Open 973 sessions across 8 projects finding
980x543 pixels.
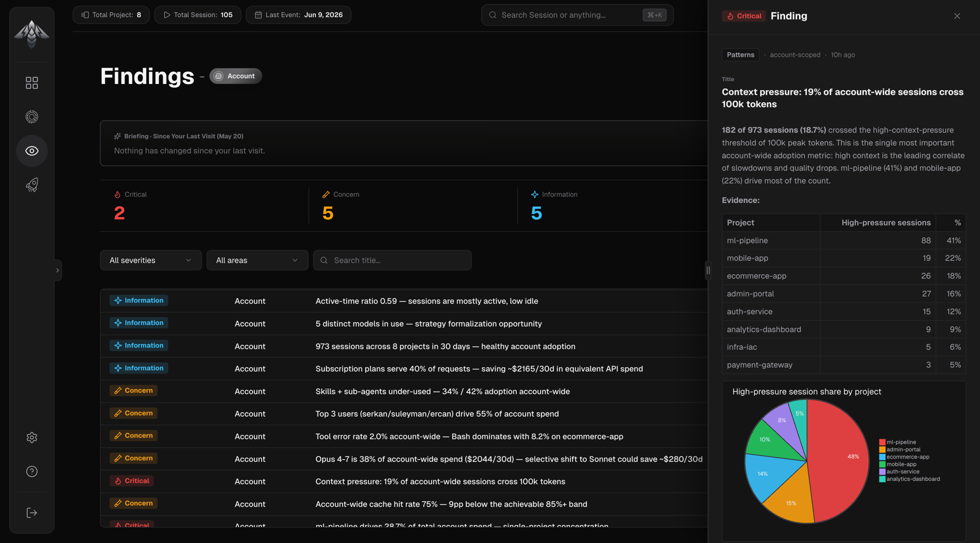(x=404, y=346)
